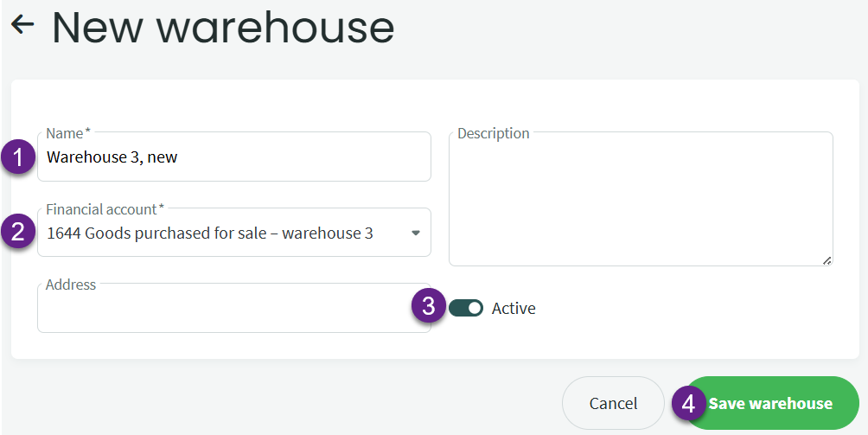Click the Address field label
The height and width of the screenshot is (435, 868).
pyautogui.click(x=71, y=285)
